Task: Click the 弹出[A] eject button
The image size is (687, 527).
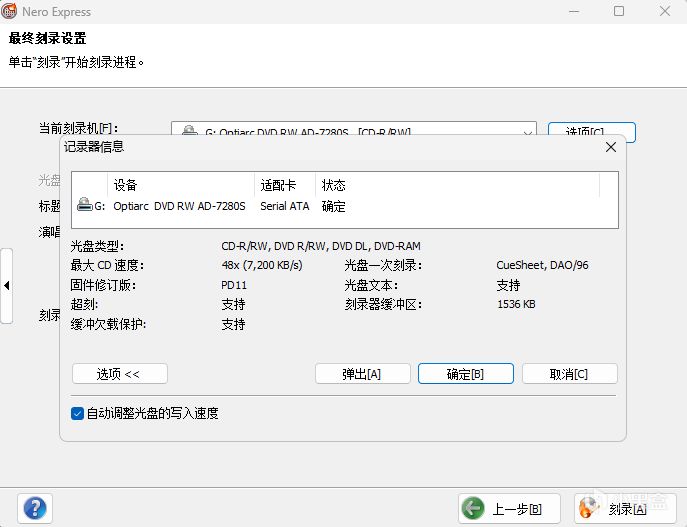Action: coord(362,374)
